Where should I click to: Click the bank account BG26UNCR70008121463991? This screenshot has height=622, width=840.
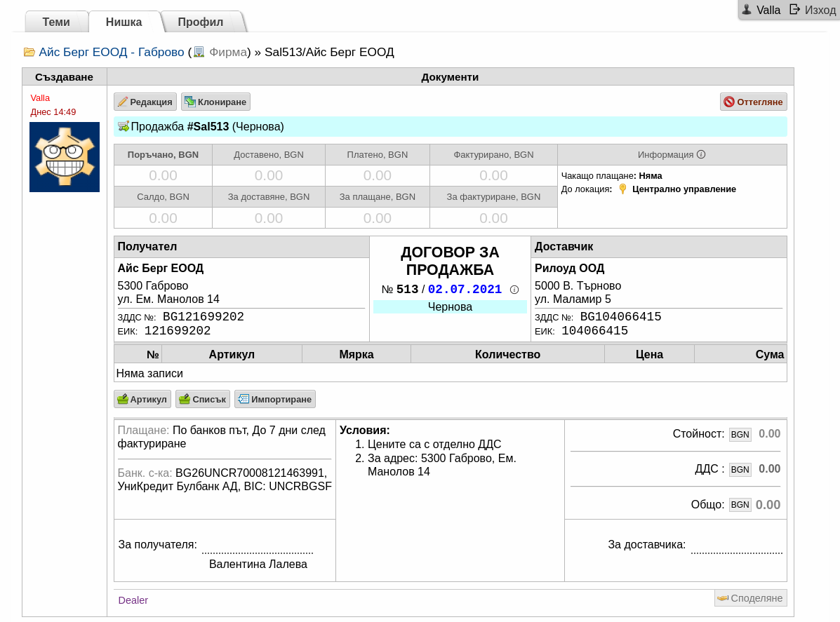click(251, 473)
